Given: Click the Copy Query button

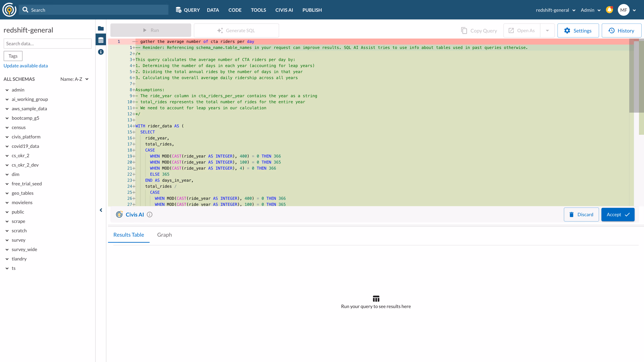Looking at the screenshot, I should coord(479,31).
